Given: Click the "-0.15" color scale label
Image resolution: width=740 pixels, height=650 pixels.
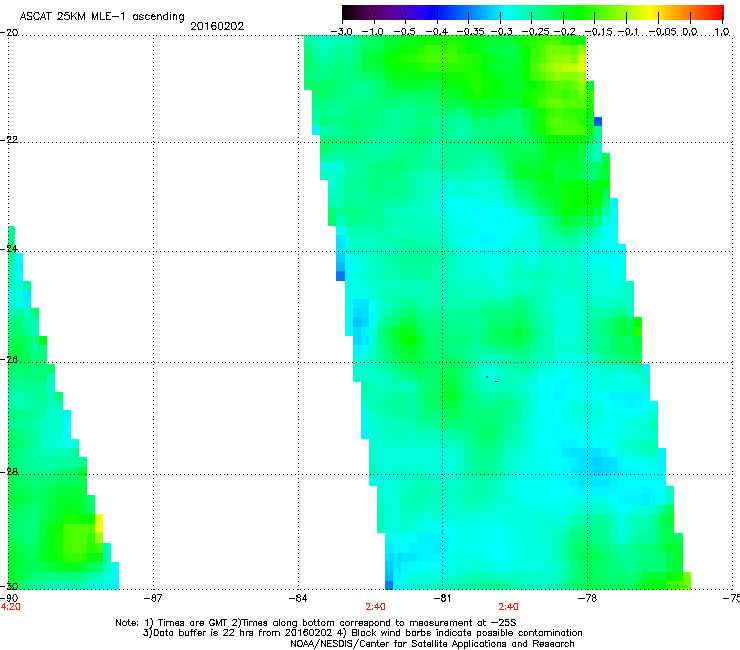Looking at the screenshot, I should pyautogui.click(x=599, y=32).
